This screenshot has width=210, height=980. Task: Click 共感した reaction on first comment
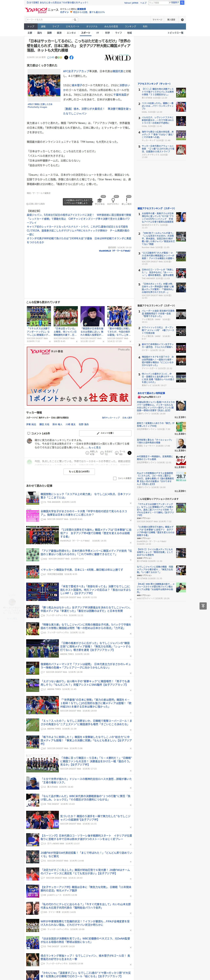tap(92, 453)
